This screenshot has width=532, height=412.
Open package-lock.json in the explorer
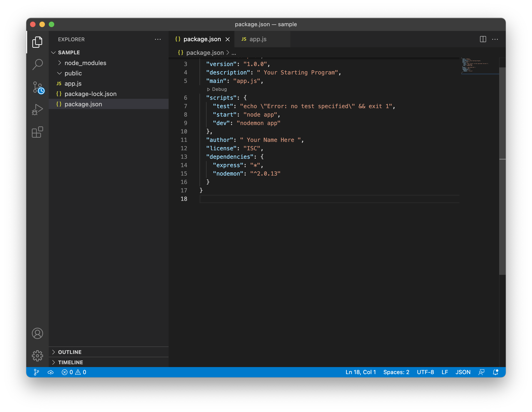[90, 94]
